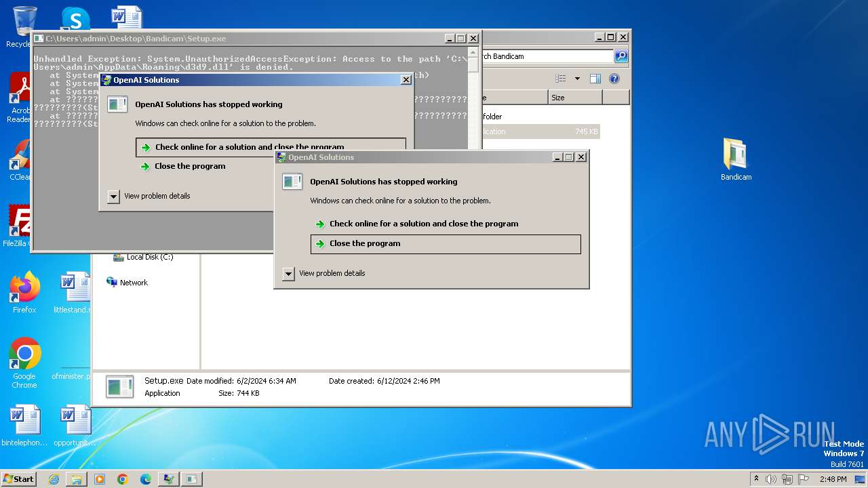Toggle the Explorer preview pane button
This screenshot has height=488, width=868.
pos(595,79)
